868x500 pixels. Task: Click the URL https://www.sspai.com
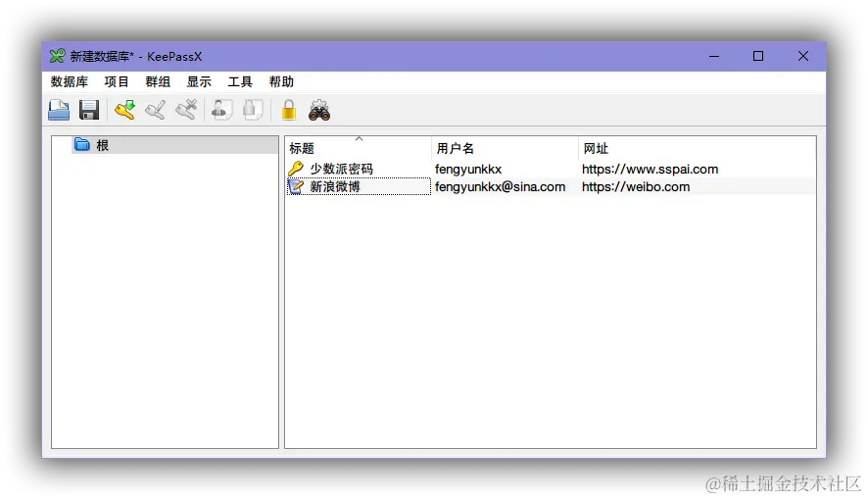coord(650,169)
